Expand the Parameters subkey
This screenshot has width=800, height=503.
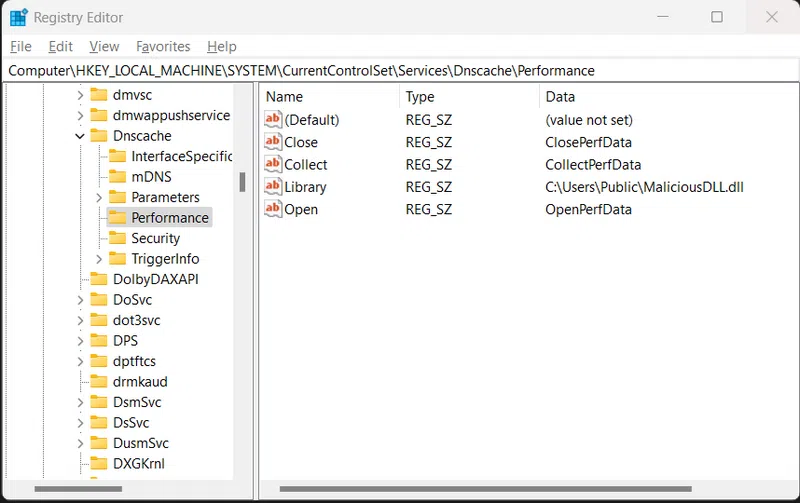tap(98, 197)
